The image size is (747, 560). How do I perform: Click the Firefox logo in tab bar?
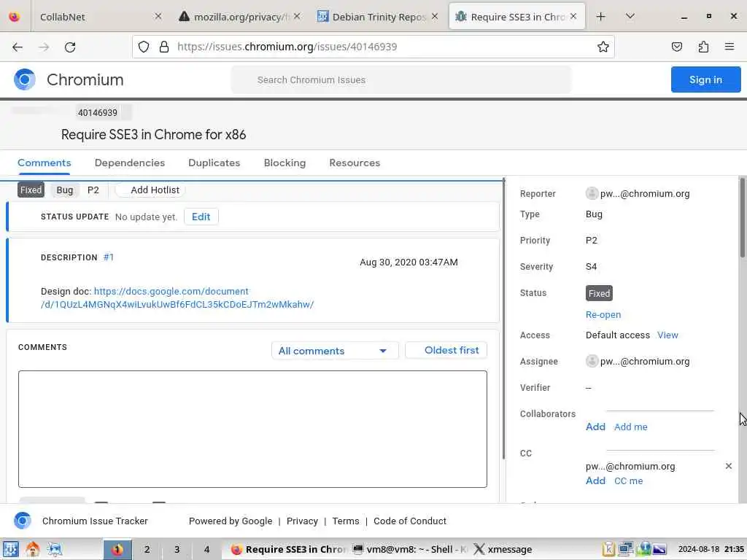click(x=15, y=17)
